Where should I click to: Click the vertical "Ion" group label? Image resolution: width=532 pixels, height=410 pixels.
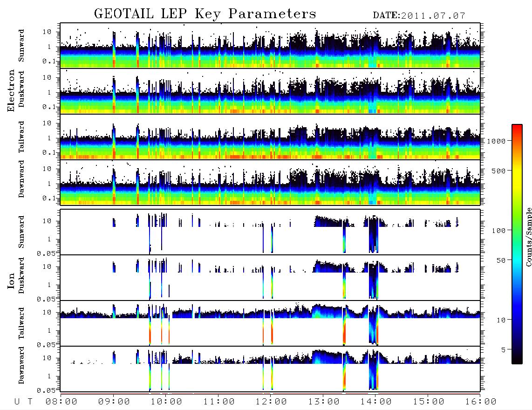coord(11,280)
